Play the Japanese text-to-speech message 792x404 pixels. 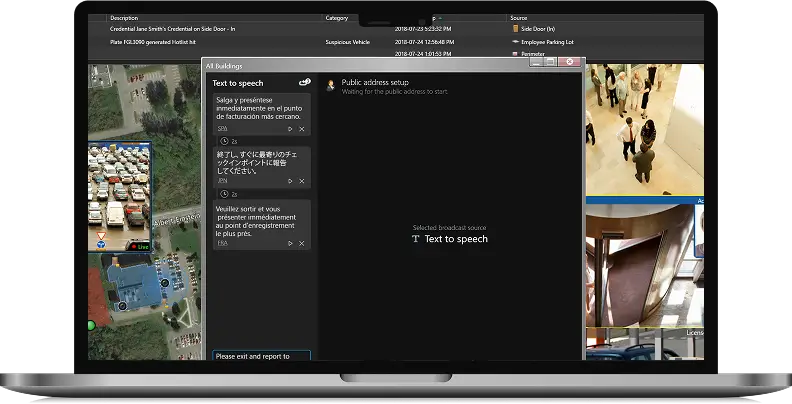(290, 181)
